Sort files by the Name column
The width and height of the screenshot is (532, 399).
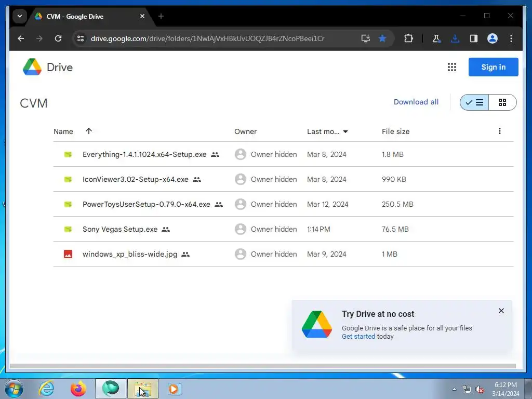click(63, 131)
